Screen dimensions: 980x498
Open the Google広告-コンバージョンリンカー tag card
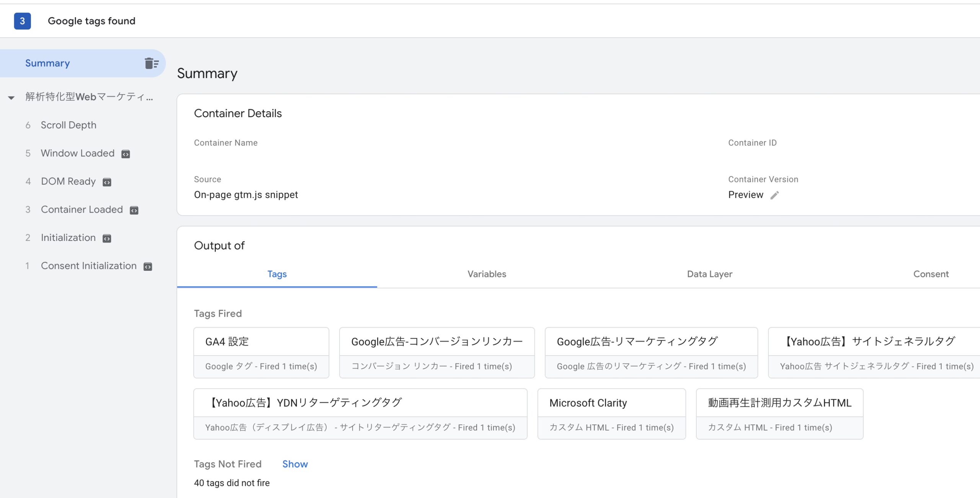[x=437, y=353]
